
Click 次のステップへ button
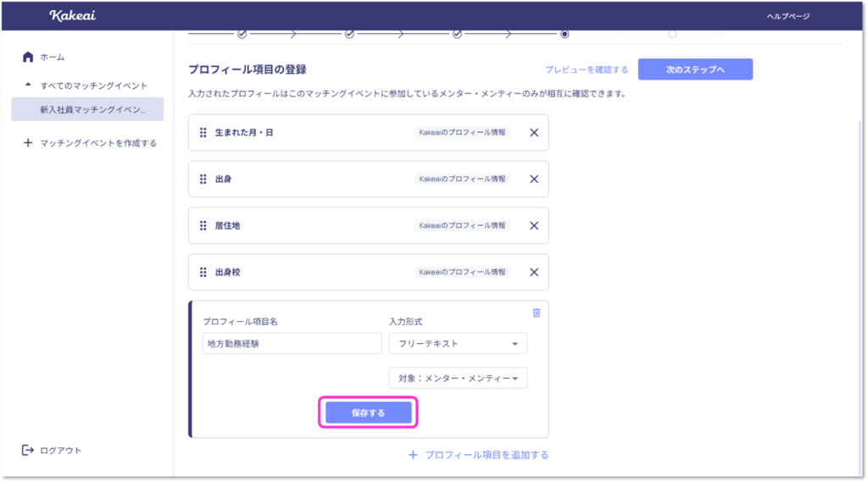[x=695, y=69]
